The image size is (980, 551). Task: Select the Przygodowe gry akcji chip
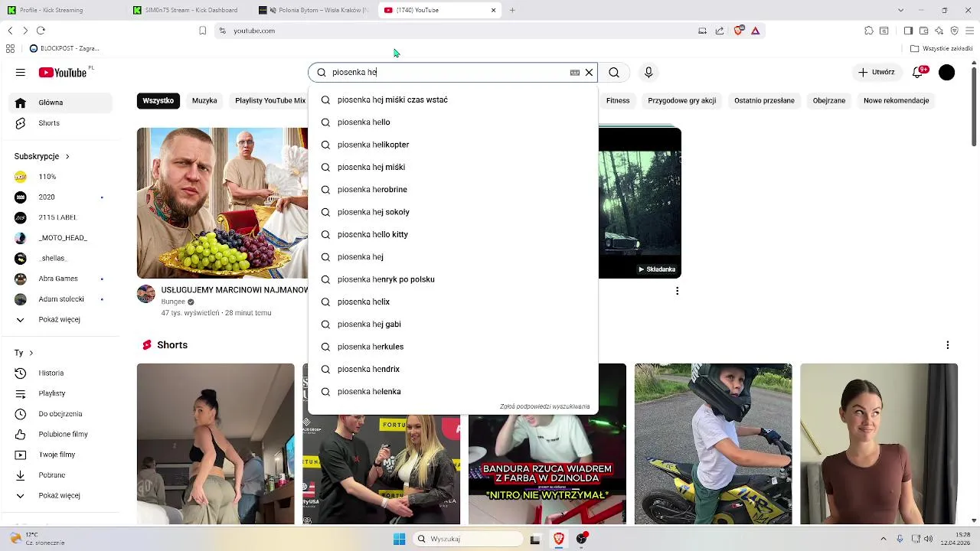click(682, 100)
